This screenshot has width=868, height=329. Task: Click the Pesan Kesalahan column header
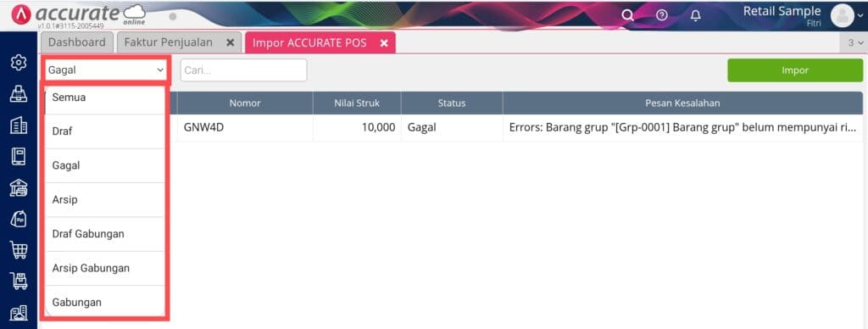coord(682,103)
